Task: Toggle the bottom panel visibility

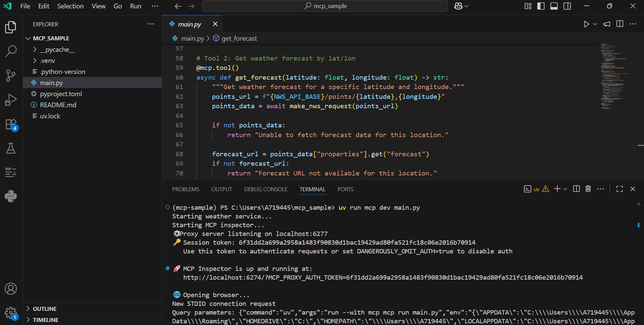Action: point(554,6)
